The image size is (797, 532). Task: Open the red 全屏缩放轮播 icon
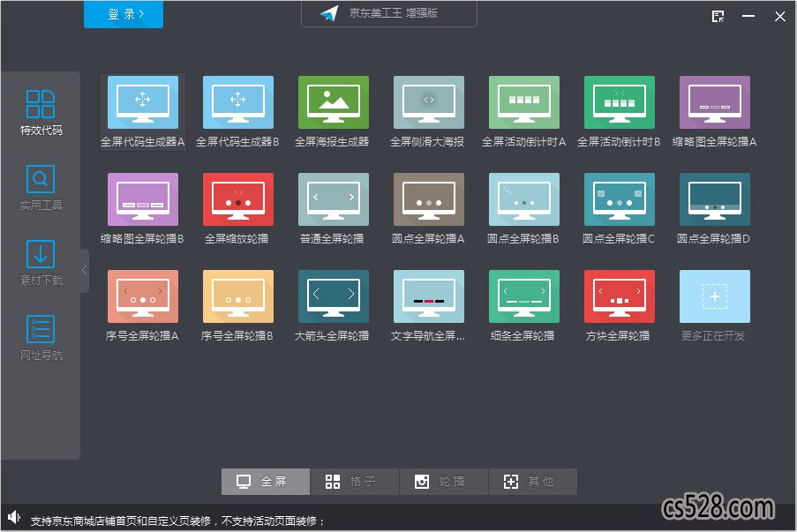coord(238,199)
